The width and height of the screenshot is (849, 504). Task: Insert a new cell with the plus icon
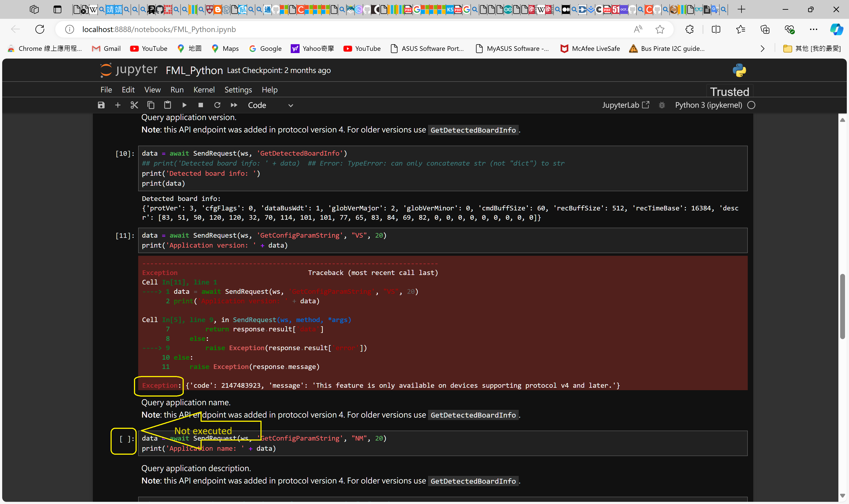click(x=117, y=105)
